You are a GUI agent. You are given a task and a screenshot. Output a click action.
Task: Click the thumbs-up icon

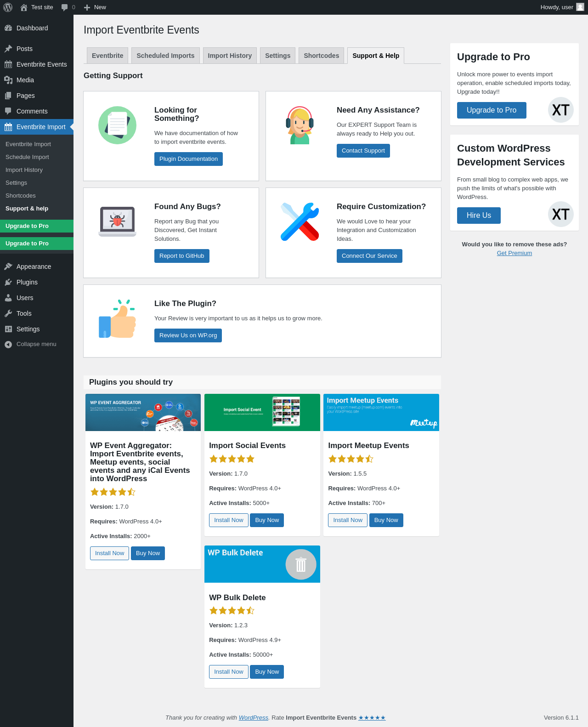tap(118, 318)
